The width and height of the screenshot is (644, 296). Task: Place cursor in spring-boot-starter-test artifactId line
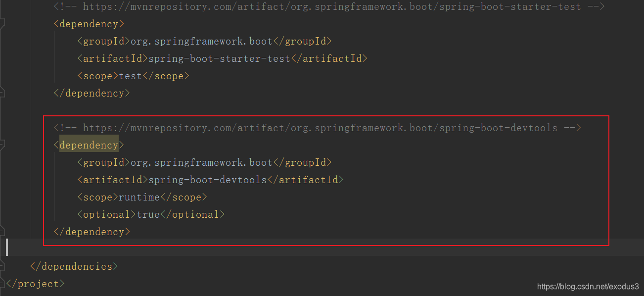coord(222,58)
